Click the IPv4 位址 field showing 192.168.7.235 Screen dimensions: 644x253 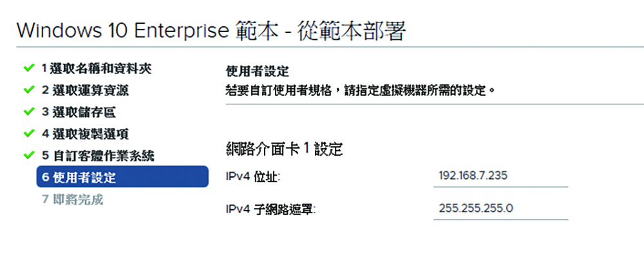[x=500, y=176]
